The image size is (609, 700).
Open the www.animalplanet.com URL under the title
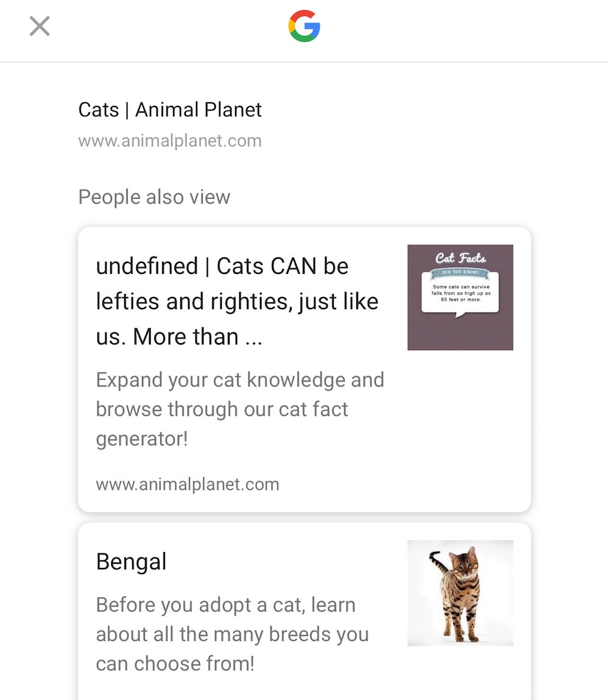[x=170, y=141]
